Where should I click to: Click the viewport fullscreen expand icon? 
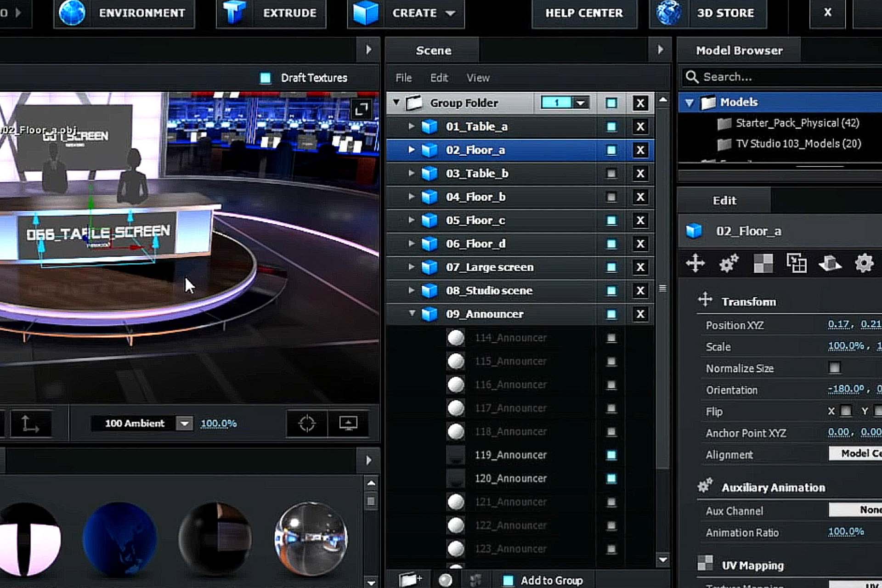coord(361,109)
